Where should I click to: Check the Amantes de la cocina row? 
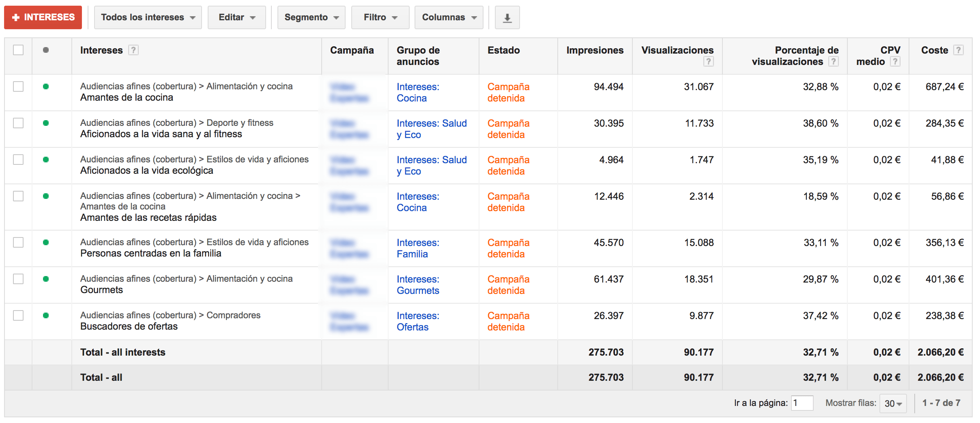[x=18, y=86]
